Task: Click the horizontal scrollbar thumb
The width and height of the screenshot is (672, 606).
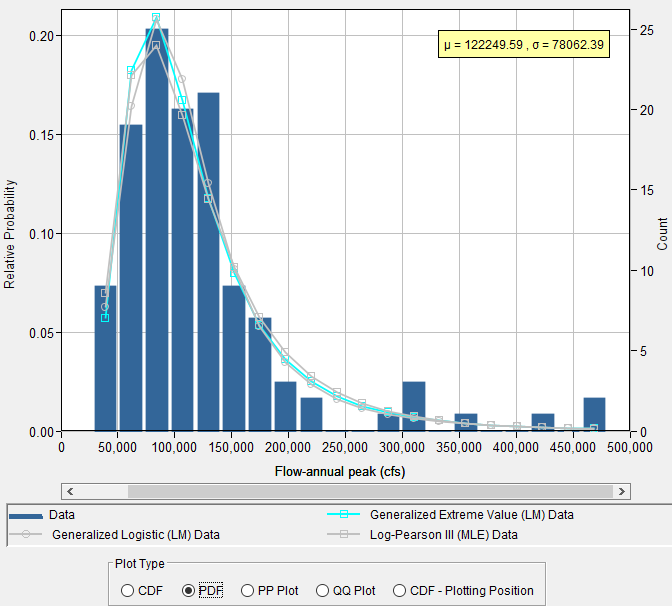Action: (370, 492)
